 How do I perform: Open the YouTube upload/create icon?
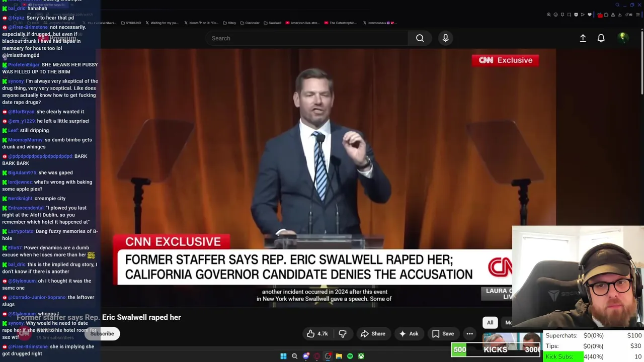point(583,38)
